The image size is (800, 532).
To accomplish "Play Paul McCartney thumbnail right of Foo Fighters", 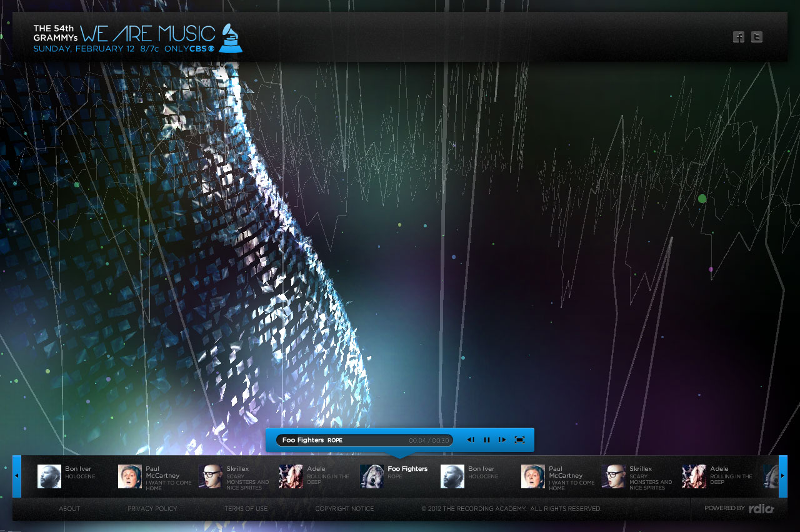I will click(533, 476).
